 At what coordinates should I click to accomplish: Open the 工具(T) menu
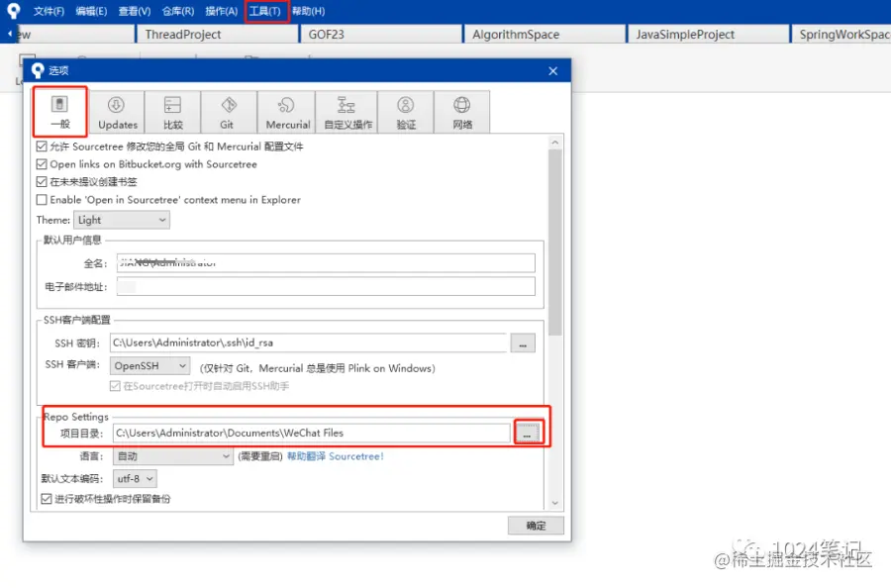tap(264, 11)
